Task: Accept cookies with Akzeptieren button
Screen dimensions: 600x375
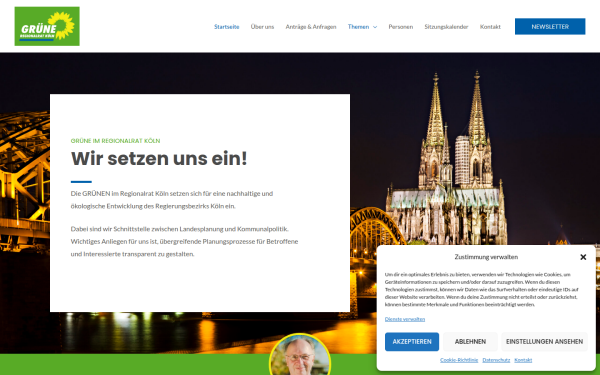Action: (412, 341)
